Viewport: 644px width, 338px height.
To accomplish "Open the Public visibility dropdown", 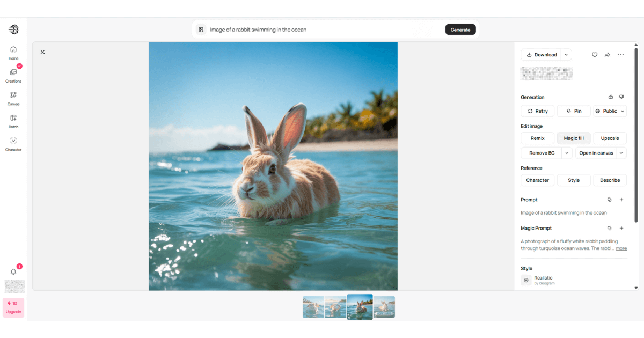I will point(610,111).
